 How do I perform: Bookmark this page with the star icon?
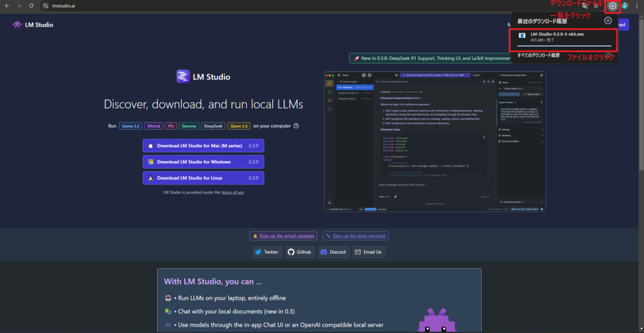point(596,6)
